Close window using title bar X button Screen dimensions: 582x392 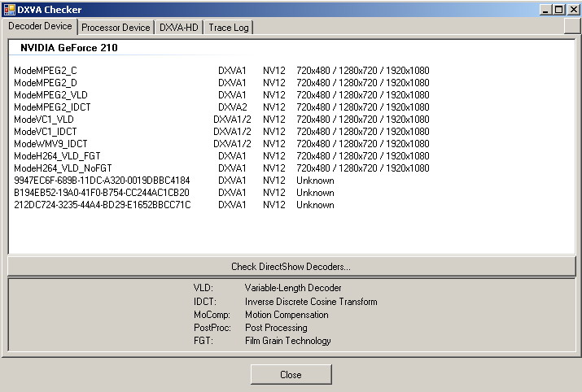click(573, 10)
